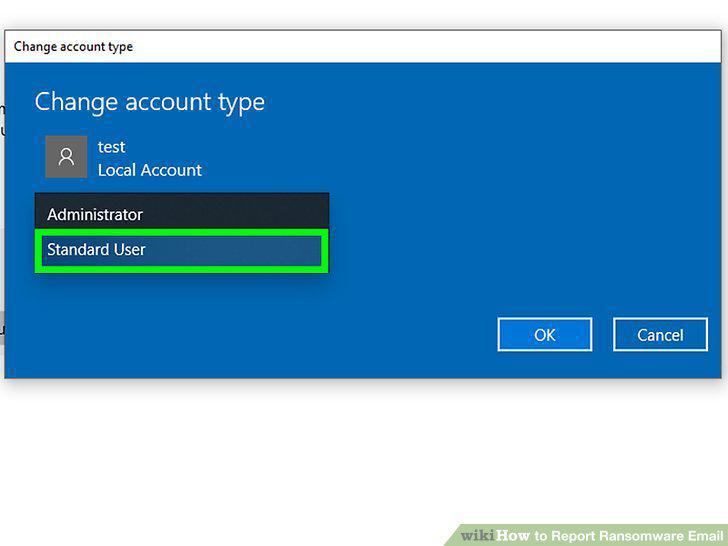The width and height of the screenshot is (728, 546).
Task: Dismiss the dialog with the Cancel button
Action: [x=660, y=335]
